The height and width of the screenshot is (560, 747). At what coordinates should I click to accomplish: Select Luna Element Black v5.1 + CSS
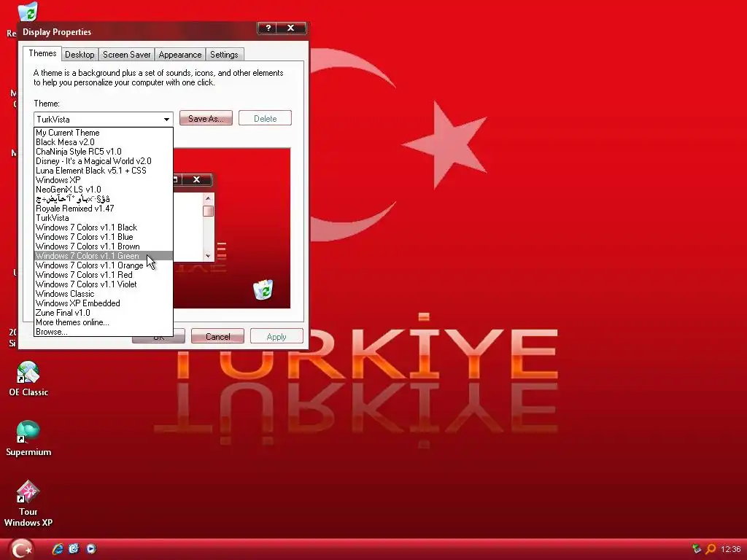(104, 171)
